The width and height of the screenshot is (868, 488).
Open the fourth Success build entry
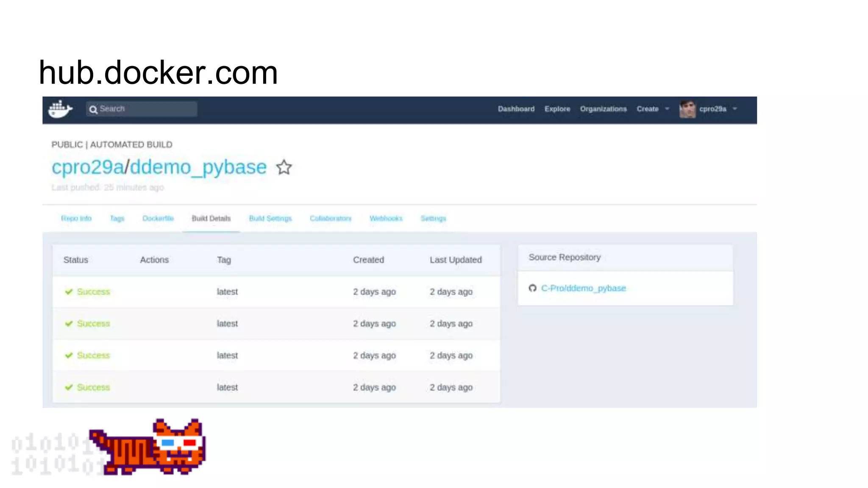coord(93,387)
